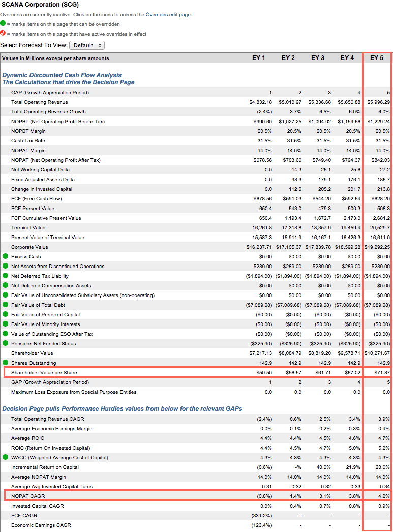Select the marker next to Fair Value of Minority Interests

click(x=5, y=324)
